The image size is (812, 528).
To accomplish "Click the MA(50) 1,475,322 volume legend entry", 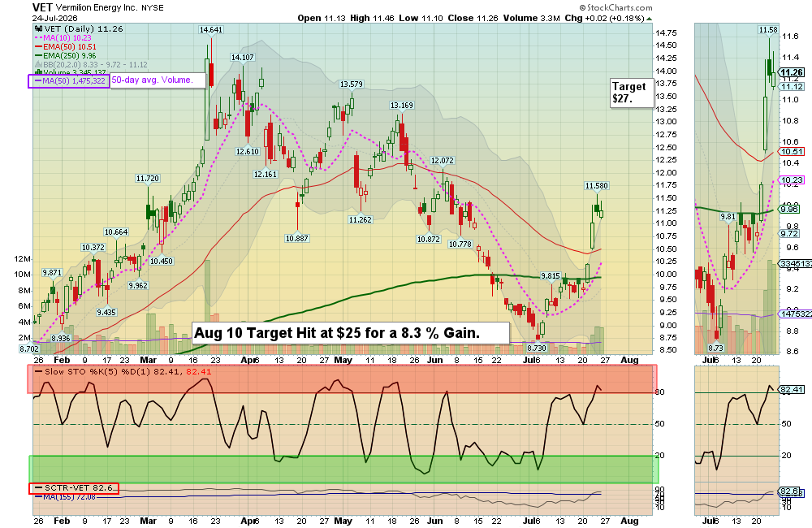I will (x=69, y=81).
